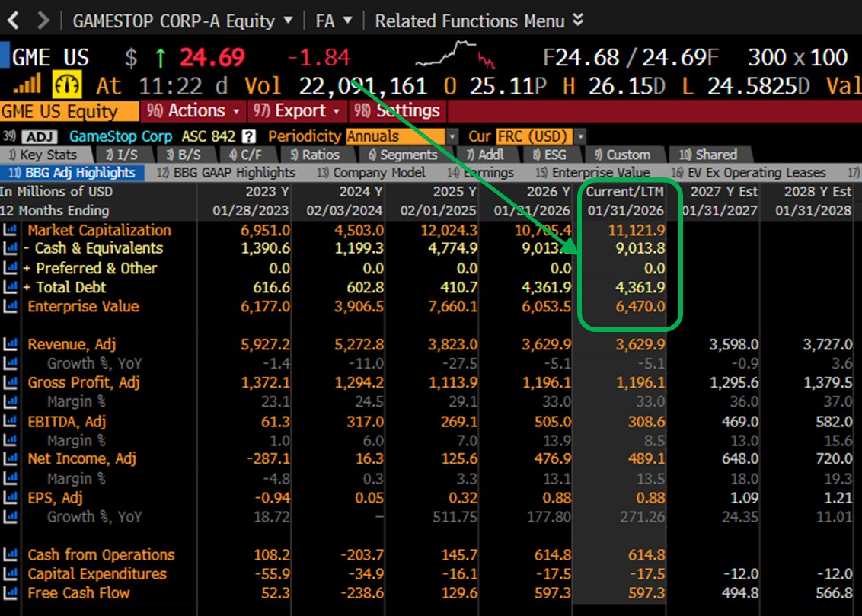Screen dimensions: 862x616
Task: Open the Settings button
Action: pyautogui.click(x=397, y=111)
